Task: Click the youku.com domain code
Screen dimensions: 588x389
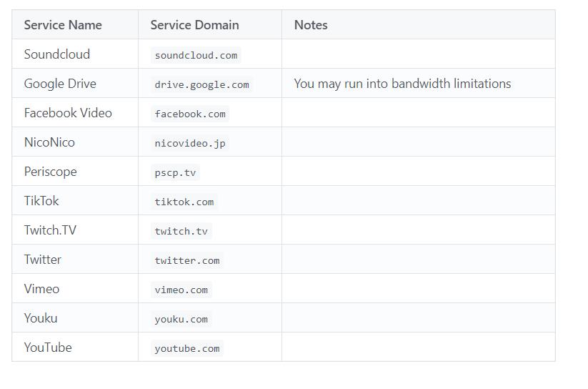Action: point(181,319)
